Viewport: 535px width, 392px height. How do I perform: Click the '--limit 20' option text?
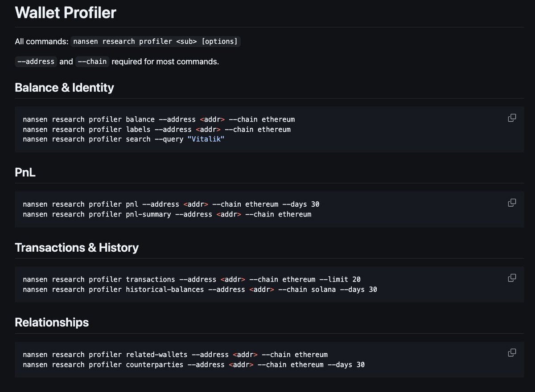(x=340, y=279)
